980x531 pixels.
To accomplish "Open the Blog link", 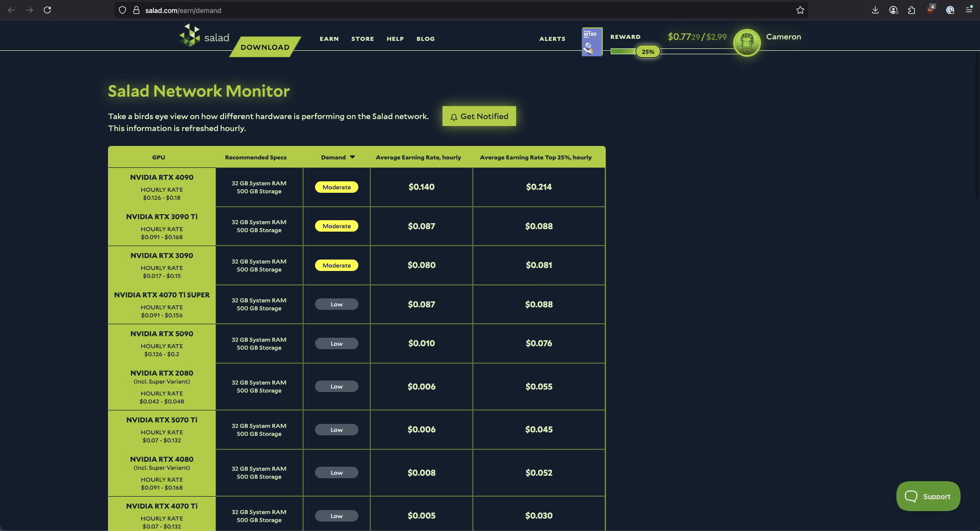I will pos(426,39).
